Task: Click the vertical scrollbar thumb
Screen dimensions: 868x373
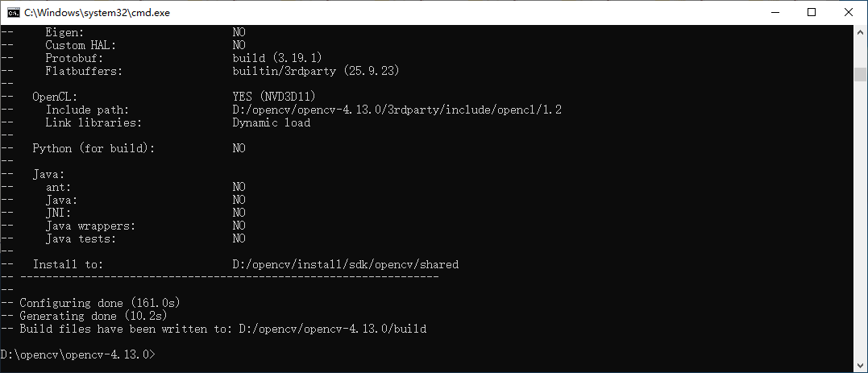Action: click(860, 74)
